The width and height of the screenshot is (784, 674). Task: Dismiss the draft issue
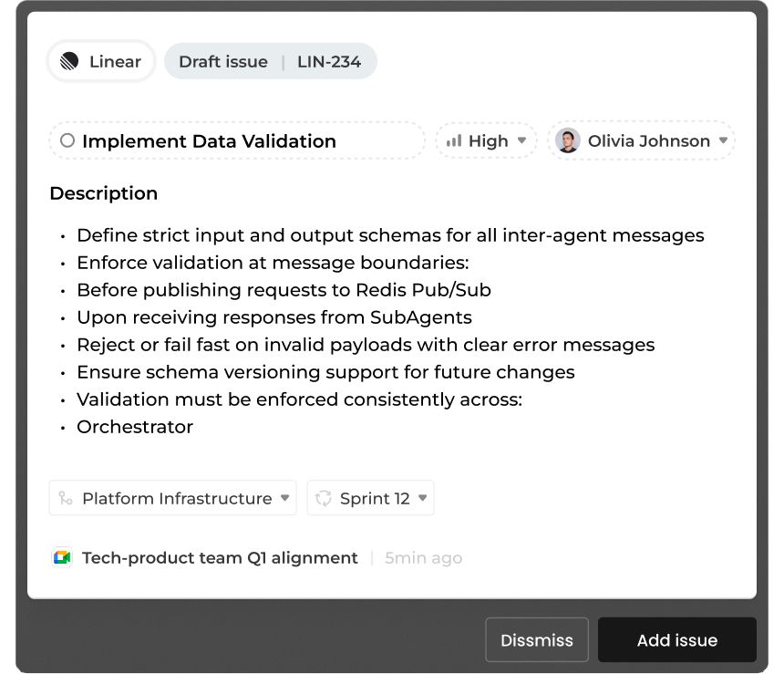click(x=537, y=640)
